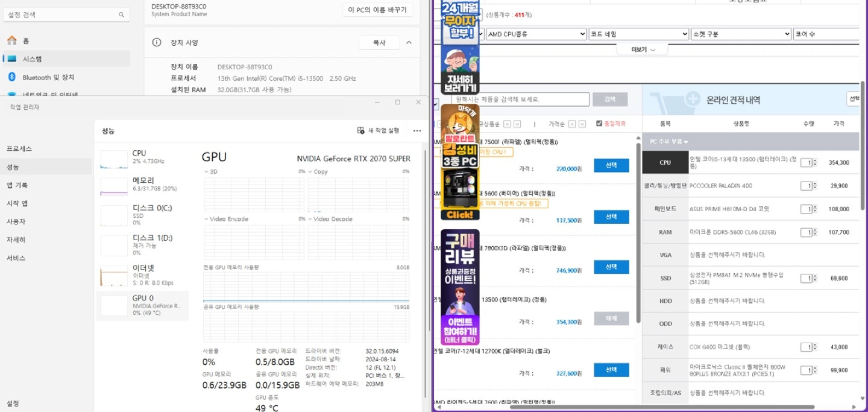Click the 새 작업 실행 run-task icon
868x412 pixels.
[x=361, y=130]
